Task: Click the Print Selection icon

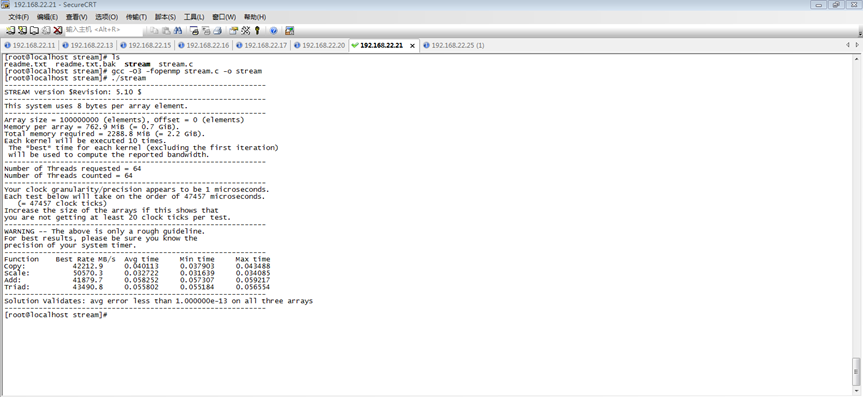Action: coord(205,31)
